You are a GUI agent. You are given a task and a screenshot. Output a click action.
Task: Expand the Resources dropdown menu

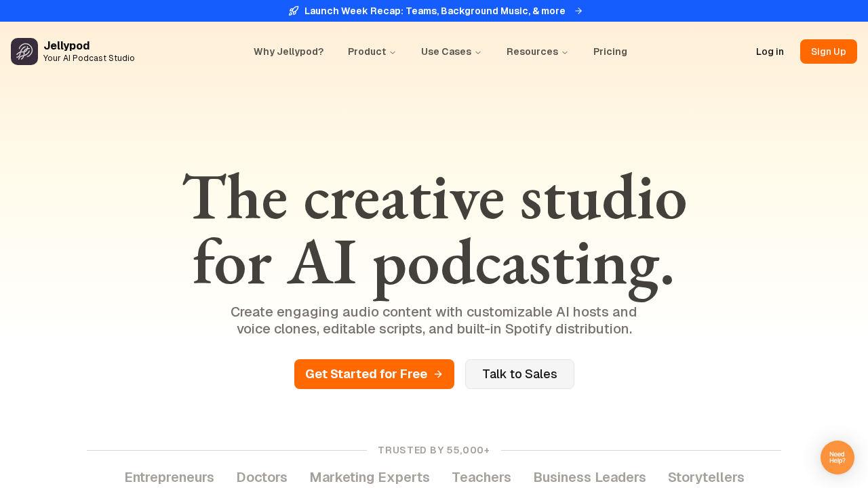537,52
